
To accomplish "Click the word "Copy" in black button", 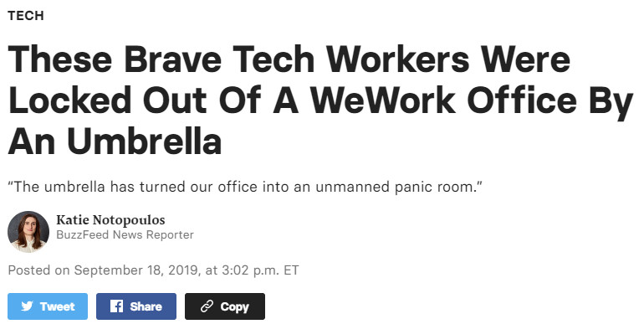I will [234, 307].
